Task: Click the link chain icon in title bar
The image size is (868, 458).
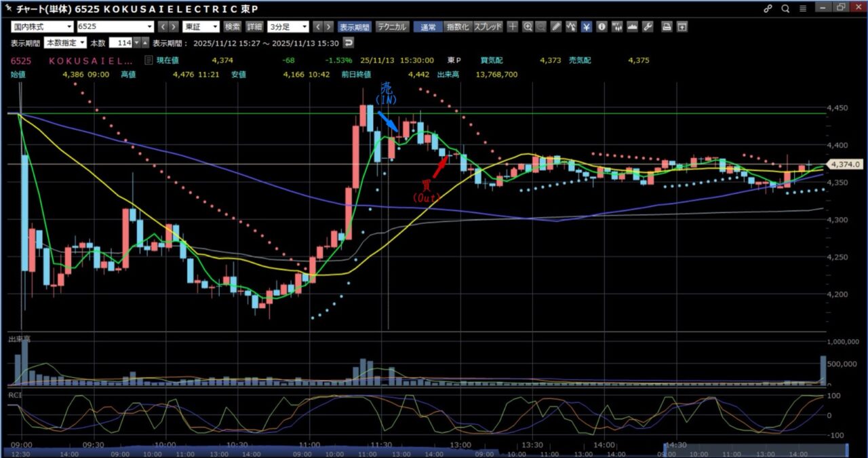Action: (768, 9)
